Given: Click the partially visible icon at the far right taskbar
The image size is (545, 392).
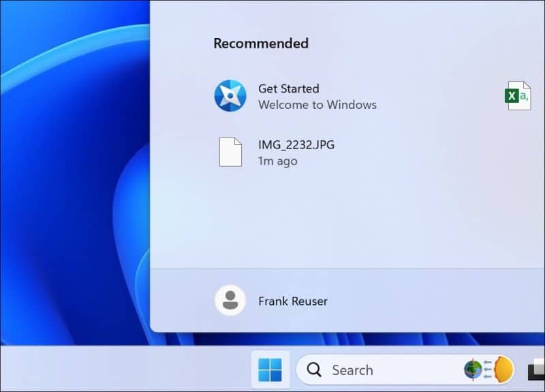Looking at the screenshot, I should click(x=537, y=372).
